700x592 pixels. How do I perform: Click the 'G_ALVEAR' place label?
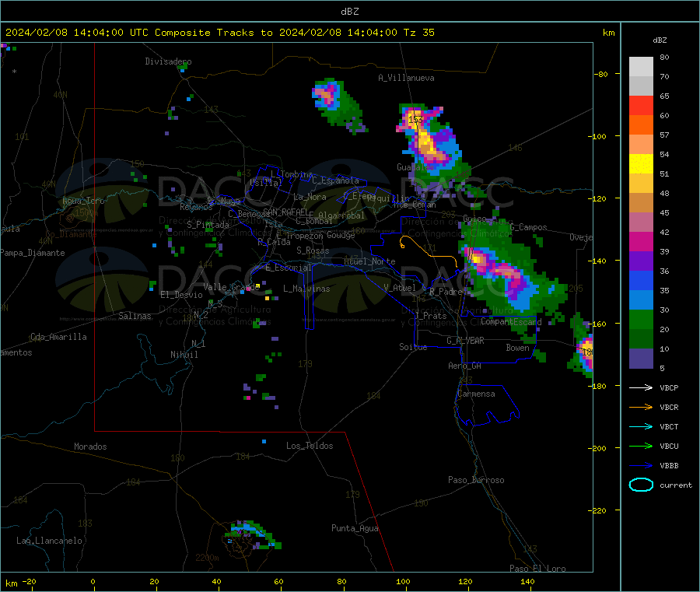(x=465, y=341)
